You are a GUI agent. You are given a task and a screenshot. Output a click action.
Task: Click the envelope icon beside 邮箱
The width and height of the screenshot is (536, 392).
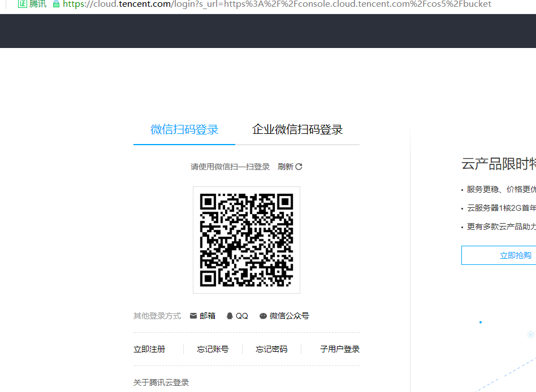pyautogui.click(x=193, y=316)
